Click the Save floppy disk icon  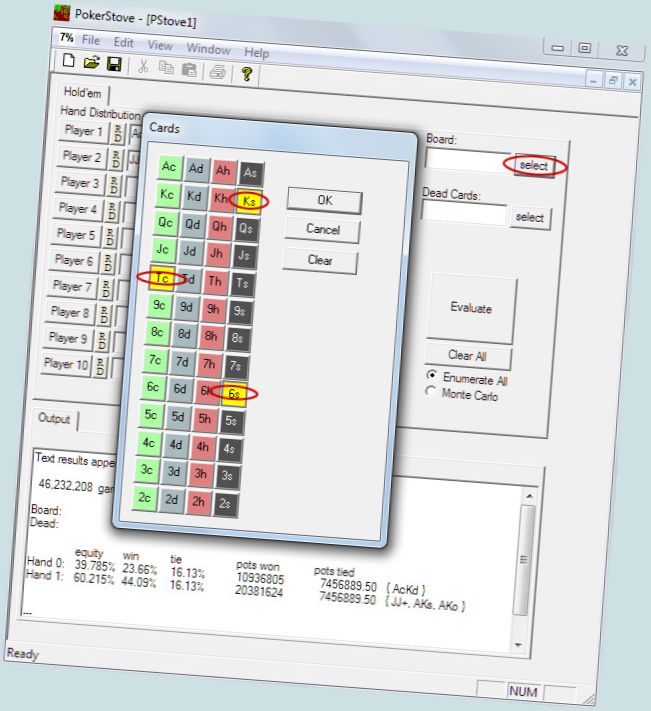114,64
